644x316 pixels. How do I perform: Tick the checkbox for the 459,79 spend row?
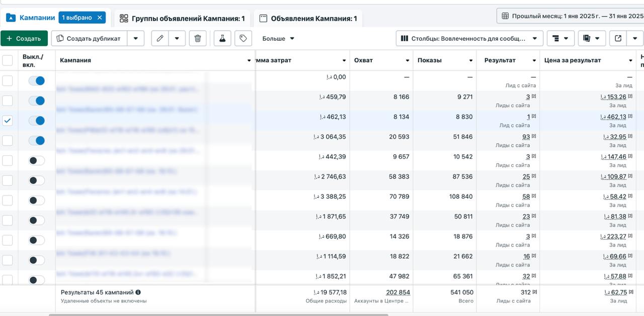click(8, 100)
